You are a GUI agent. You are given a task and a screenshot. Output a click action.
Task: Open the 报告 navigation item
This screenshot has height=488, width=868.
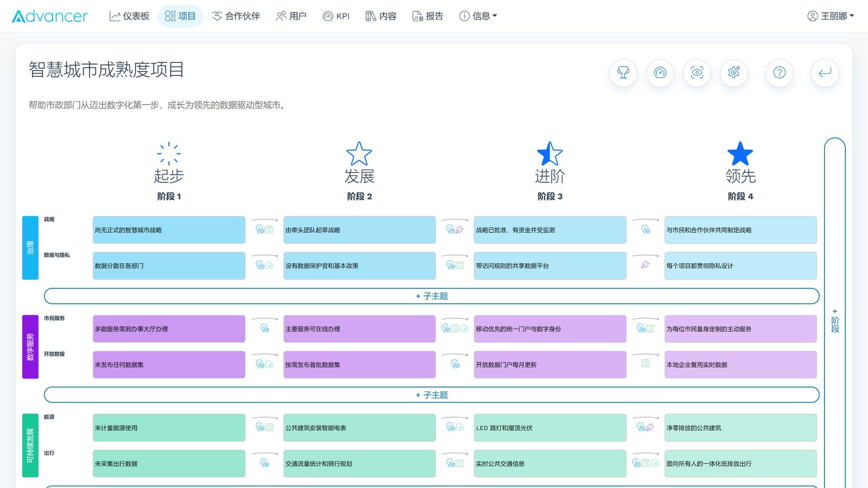tap(428, 16)
